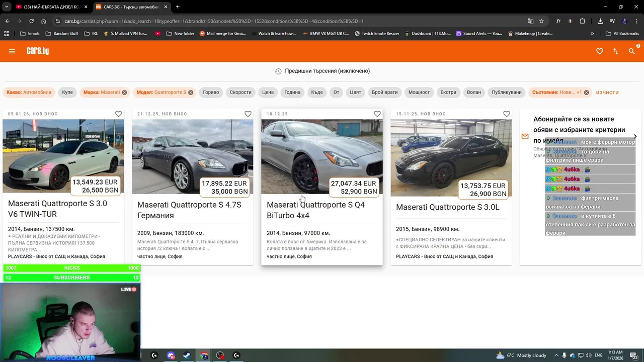Open browser downloads icon
Viewport: 644px width, 362px height.
[x=600, y=21]
